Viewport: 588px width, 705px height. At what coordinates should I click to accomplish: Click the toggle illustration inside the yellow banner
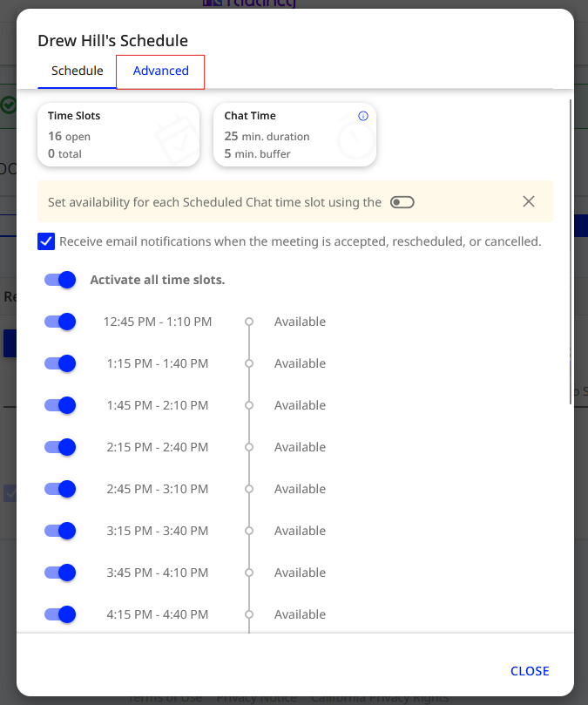[x=402, y=201]
